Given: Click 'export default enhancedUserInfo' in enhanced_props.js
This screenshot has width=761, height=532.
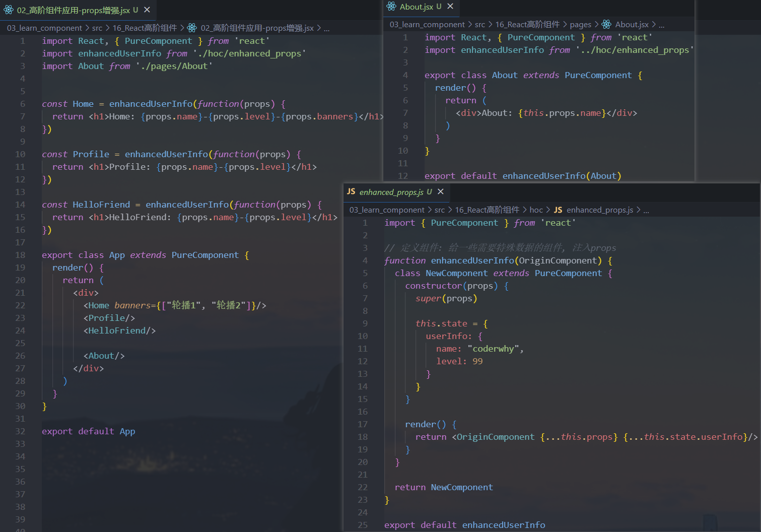Looking at the screenshot, I should pos(464,525).
